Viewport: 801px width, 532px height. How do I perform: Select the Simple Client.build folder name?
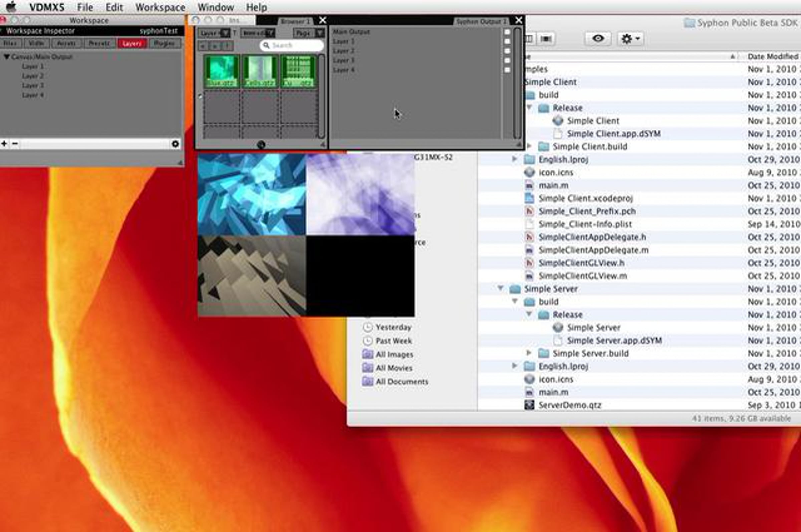pyautogui.click(x=590, y=146)
